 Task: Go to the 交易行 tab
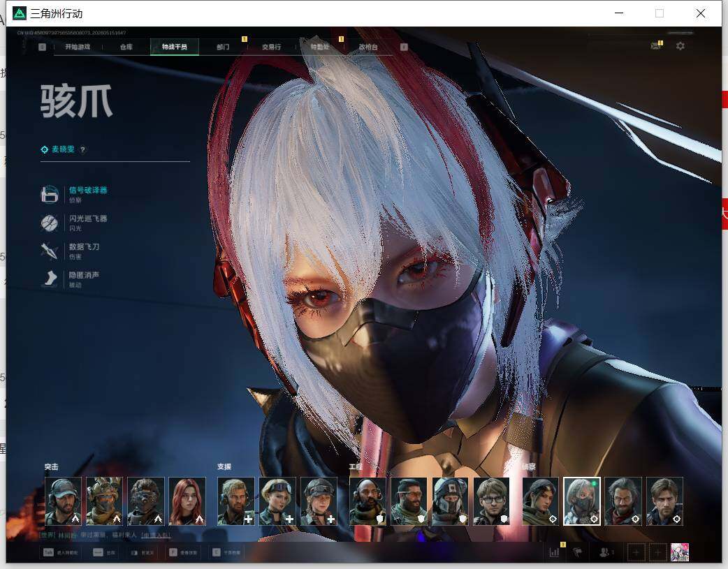[x=271, y=47]
